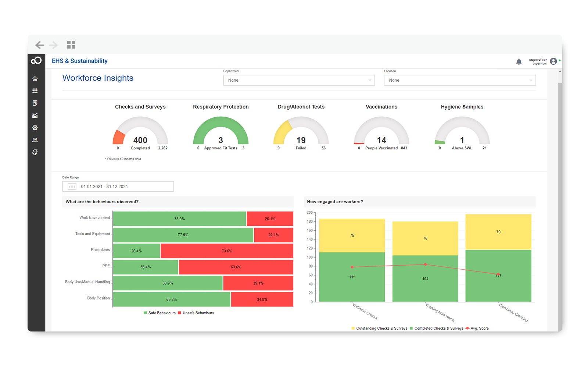Open the settings gear icon in sidebar
The image size is (588, 376).
(x=35, y=128)
